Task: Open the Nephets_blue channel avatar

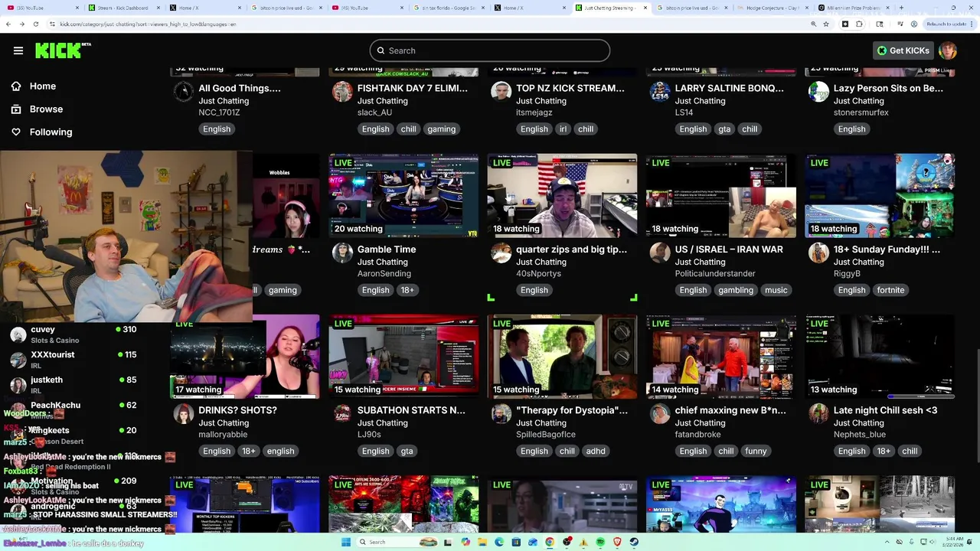Action: pos(818,414)
